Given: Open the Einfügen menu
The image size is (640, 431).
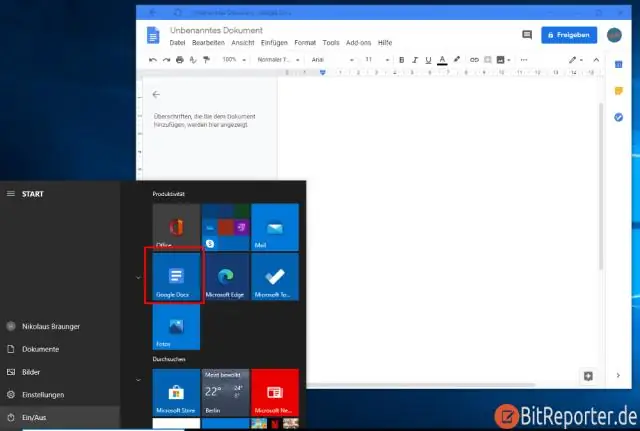Looking at the screenshot, I should pyautogui.click(x=274, y=43).
